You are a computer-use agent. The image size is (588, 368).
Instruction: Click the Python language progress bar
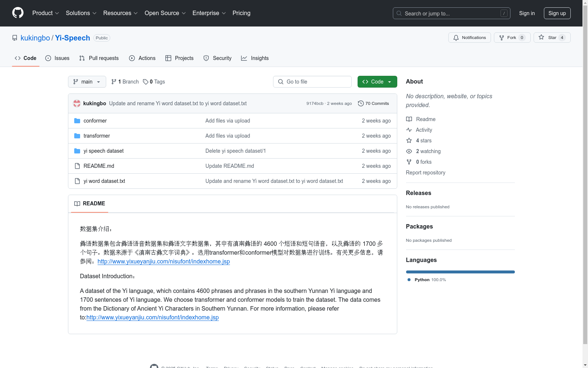[460, 272]
